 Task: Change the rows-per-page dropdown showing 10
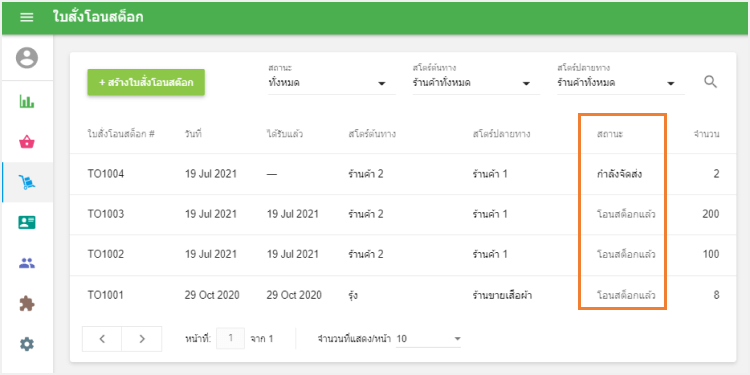pos(429,339)
